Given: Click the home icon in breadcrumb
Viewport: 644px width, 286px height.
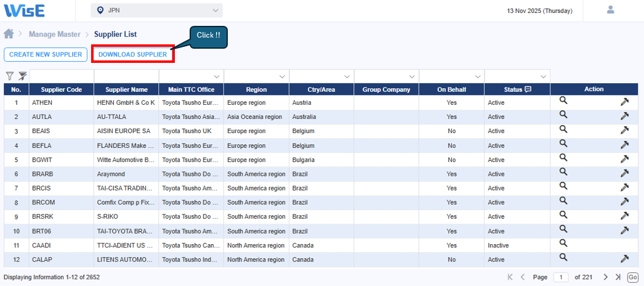Looking at the screenshot, I should 9,34.
